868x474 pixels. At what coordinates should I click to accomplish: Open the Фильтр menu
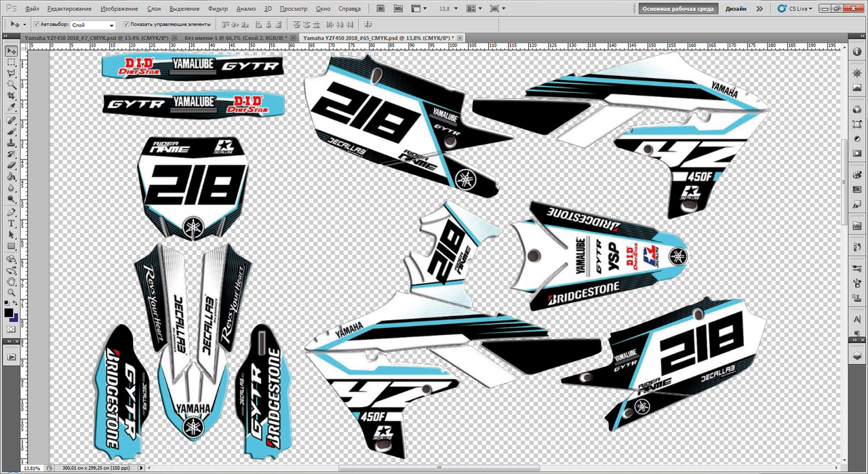[218, 9]
